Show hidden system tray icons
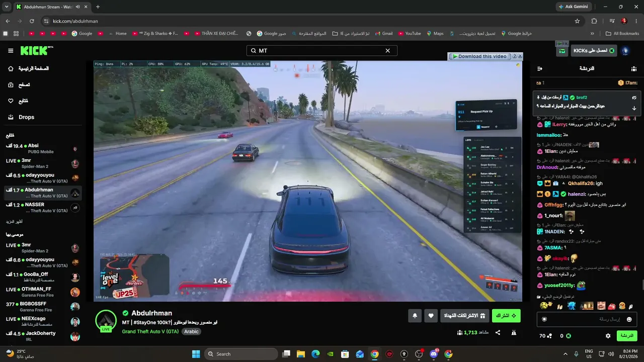The height and width of the screenshot is (362, 644). point(565,354)
